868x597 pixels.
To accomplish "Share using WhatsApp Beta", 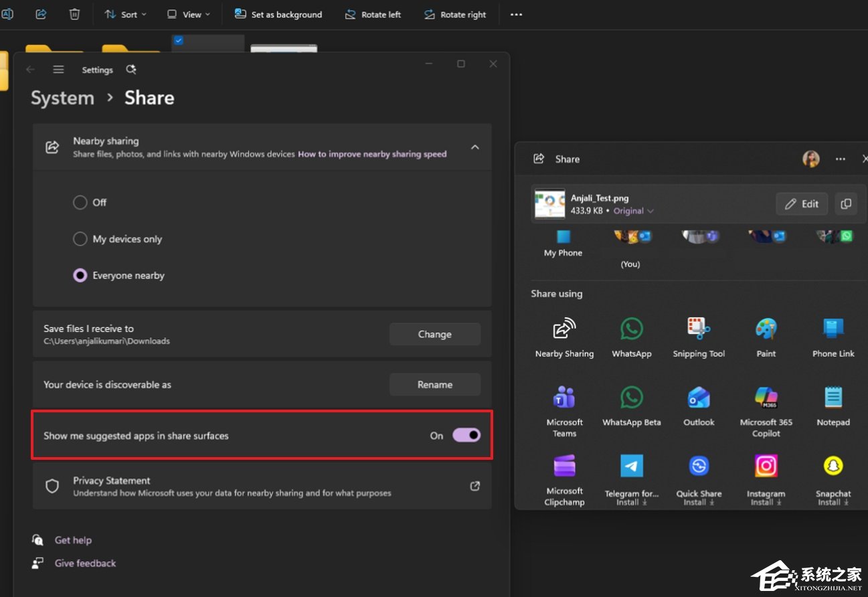I will (632, 406).
